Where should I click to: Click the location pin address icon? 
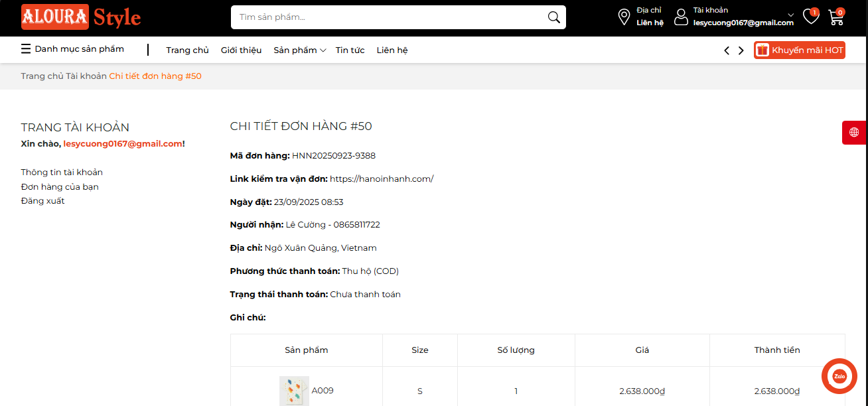point(624,17)
